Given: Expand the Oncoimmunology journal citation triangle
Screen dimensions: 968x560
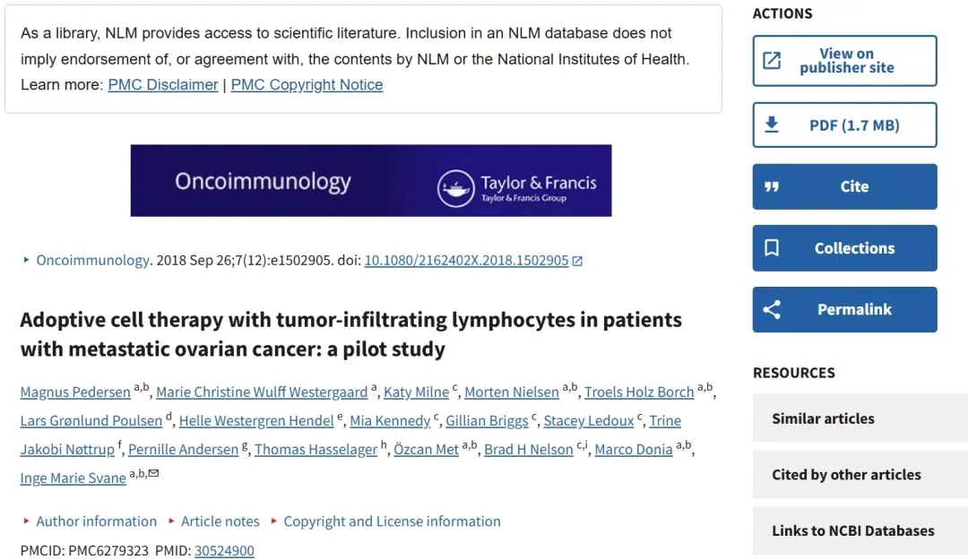Looking at the screenshot, I should (x=26, y=260).
